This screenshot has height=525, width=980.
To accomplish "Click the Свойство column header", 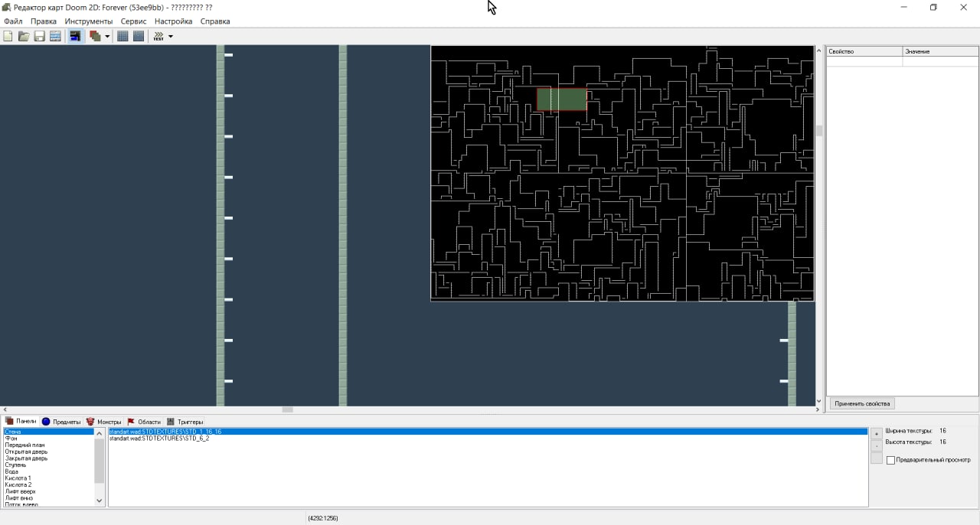I will click(864, 51).
